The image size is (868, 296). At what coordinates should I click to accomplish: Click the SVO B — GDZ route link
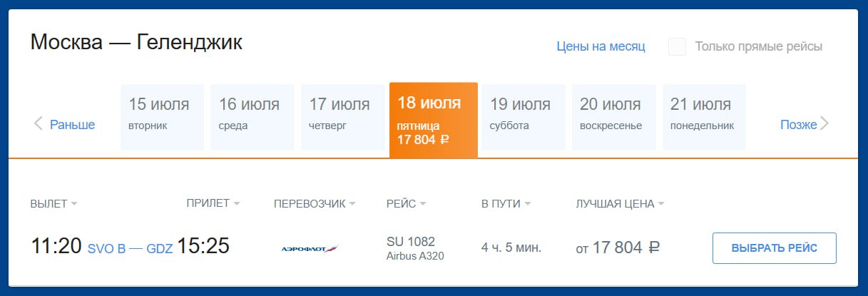(130, 249)
